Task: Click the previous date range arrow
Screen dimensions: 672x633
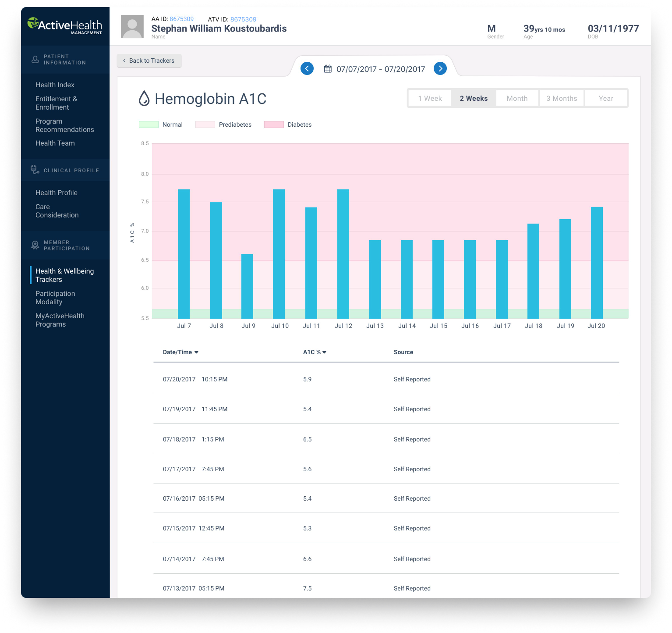Action: [x=307, y=68]
